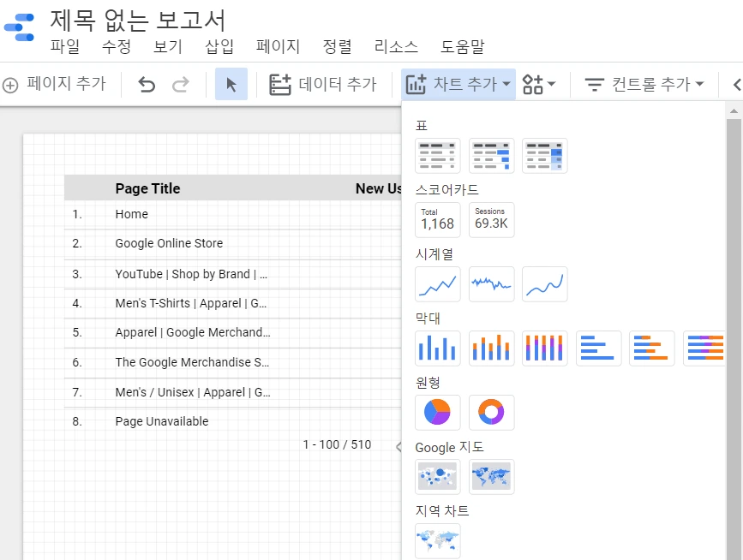Open the 삽입 menu

(219, 46)
